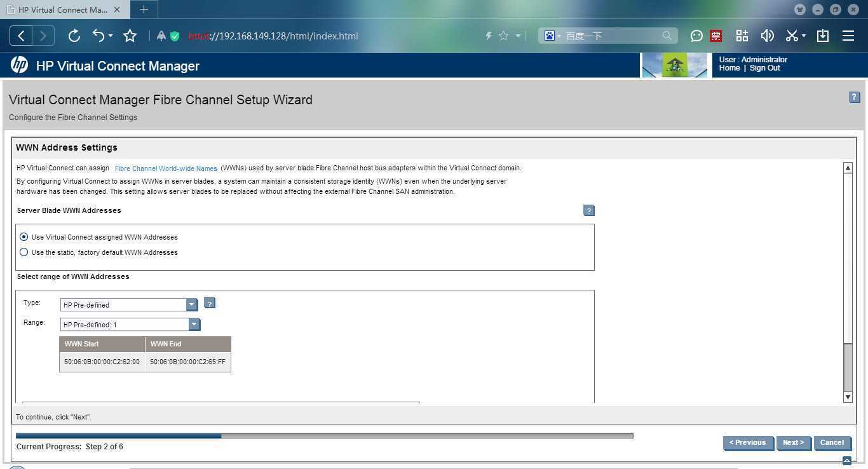This screenshot has width=868, height=469.
Task: Open the Range dropdown HP Pre-defined: 1
Action: (x=130, y=324)
